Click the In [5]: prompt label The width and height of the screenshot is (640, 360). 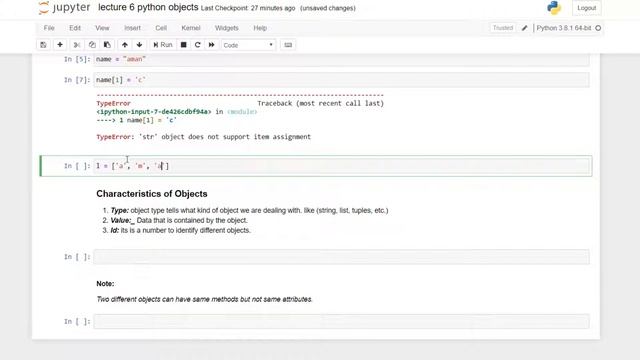point(77,59)
